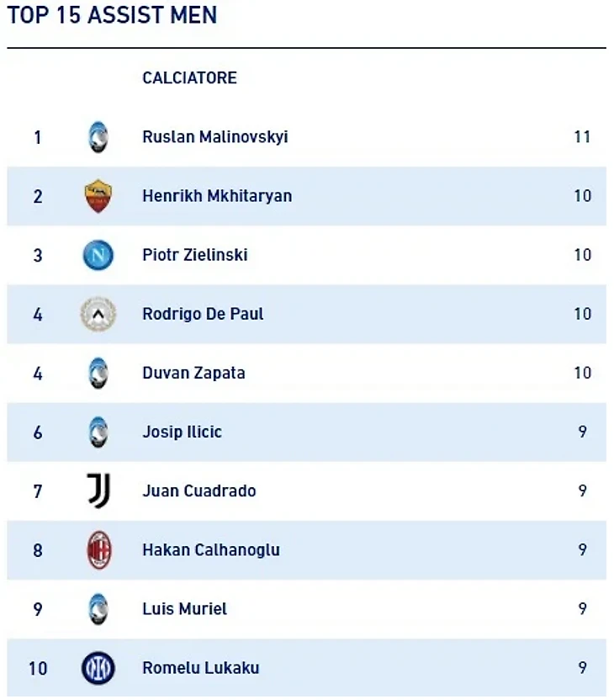The image size is (614, 700).
Task: Select the Rodrigo De Paul name
Action: point(203,314)
